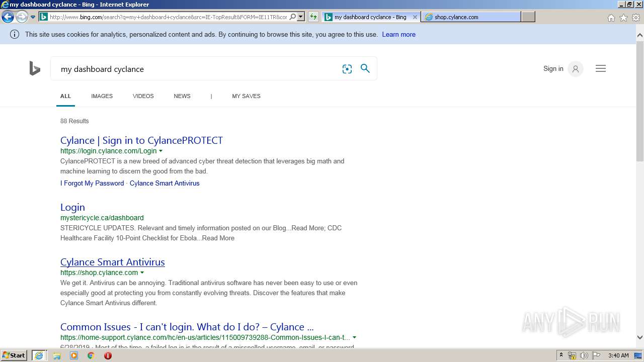Open the IE Tools gear icon
The width and height of the screenshot is (644, 362).
(636, 18)
